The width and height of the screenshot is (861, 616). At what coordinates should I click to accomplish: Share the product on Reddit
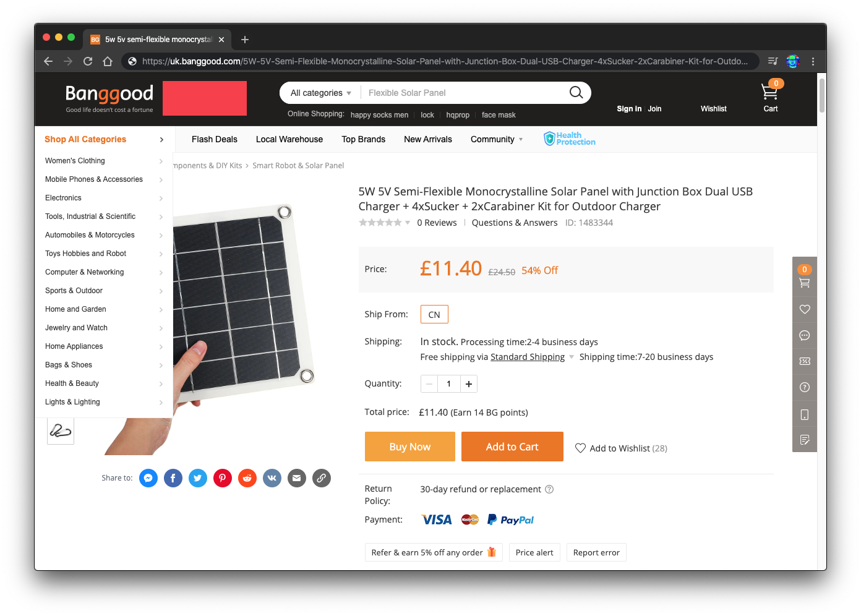[x=247, y=477]
